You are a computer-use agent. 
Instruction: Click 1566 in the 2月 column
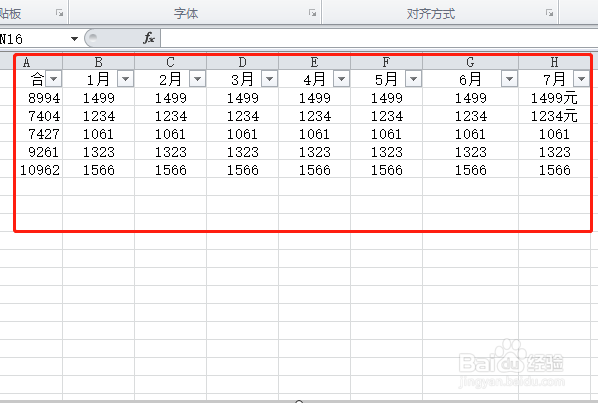(x=170, y=170)
